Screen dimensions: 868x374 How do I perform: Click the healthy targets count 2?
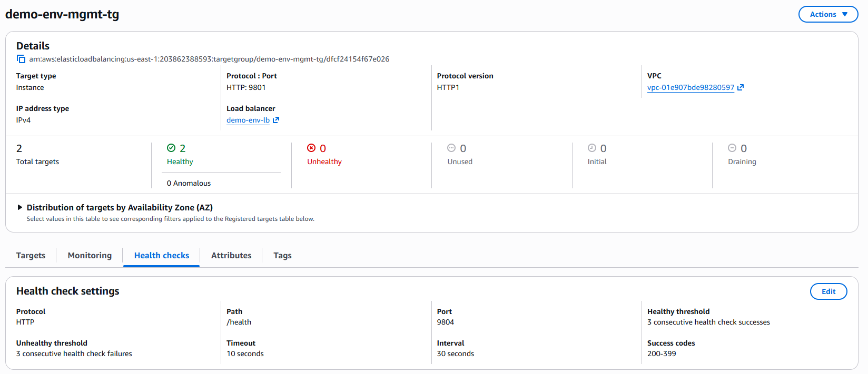183,148
